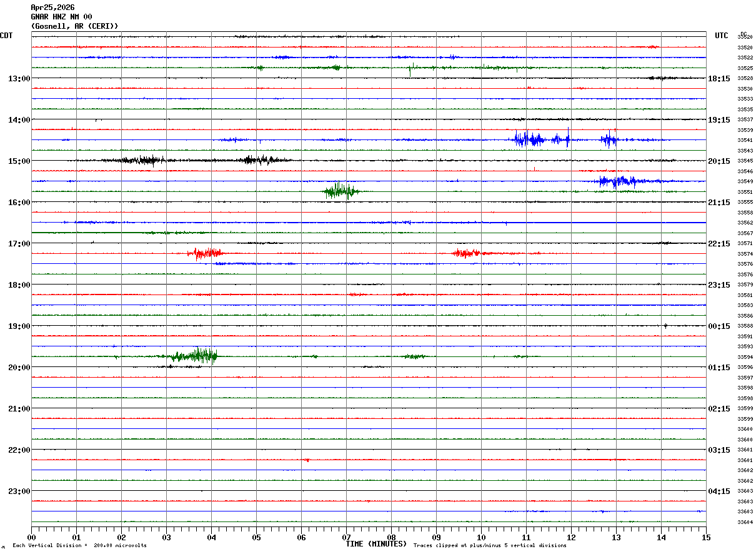756x554 pixels.
Task: Select the 17:00 CDT hour label
Action: (x=19, y=244)
